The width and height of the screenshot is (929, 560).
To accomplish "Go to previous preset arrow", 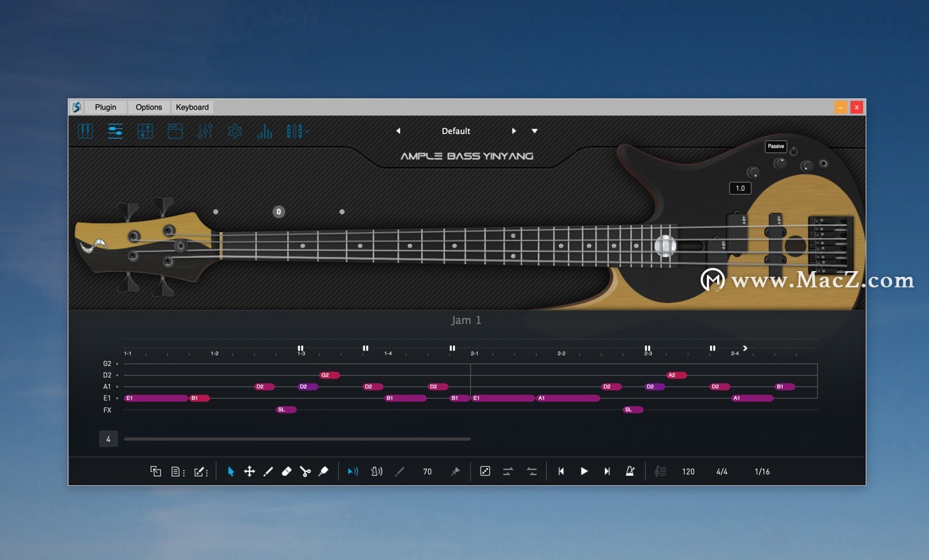I will pyautogui.click(x=398, y=131).
